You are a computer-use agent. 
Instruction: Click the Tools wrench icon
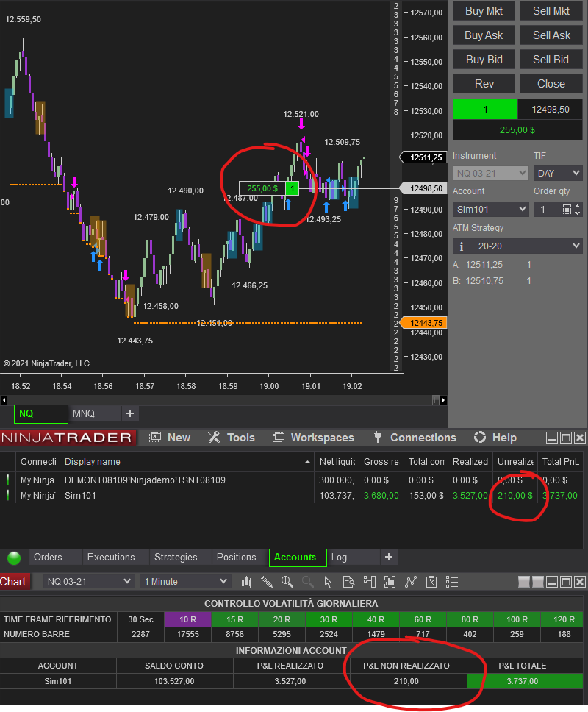(x=214, y=438)
